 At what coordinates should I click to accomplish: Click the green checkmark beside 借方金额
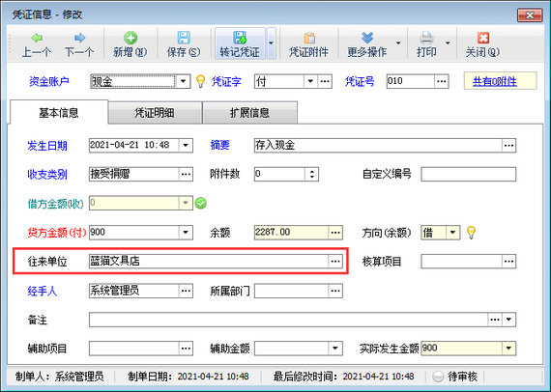201,203
